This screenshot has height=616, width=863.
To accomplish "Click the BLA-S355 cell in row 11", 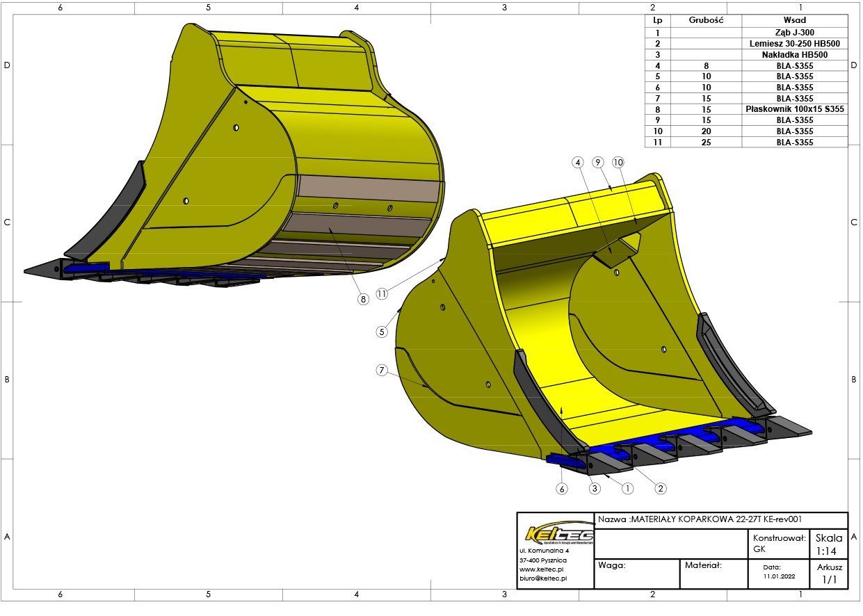I will click(x=795, y=142).
